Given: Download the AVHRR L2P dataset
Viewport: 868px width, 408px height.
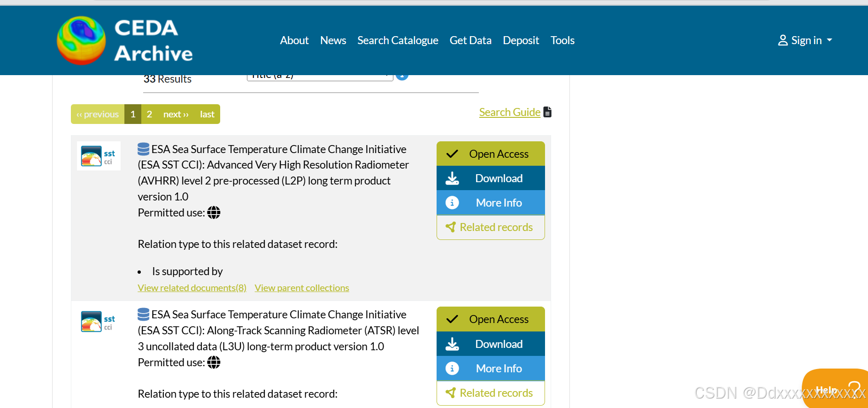Looking at the screenshot, I should point(491,178).
